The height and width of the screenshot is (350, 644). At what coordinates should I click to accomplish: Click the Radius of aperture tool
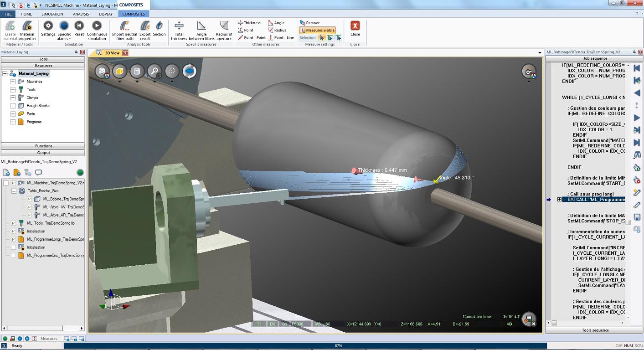(x=224, y=31)
